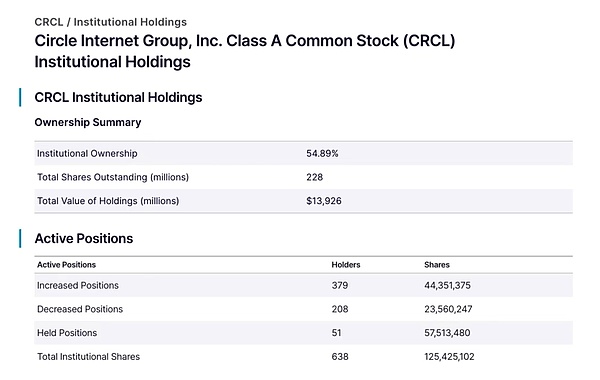
Task: Select the Circle Internet Group page title
Action: (245, 51)
